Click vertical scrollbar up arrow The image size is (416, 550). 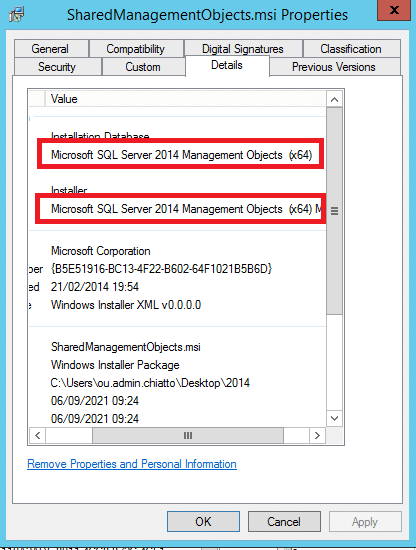coord(334,100)
